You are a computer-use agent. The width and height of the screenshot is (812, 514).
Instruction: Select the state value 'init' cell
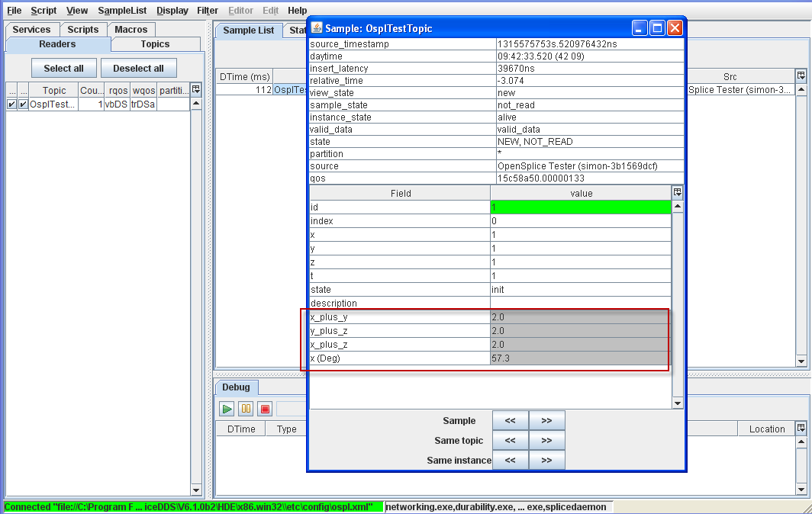(x=581, y=289)
